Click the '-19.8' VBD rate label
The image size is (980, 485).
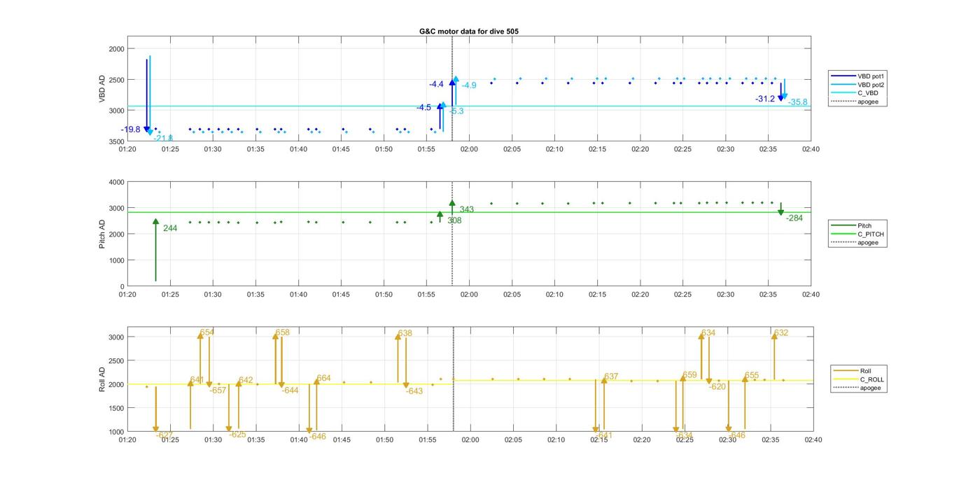pyautogui.click(x=130, y=129)
